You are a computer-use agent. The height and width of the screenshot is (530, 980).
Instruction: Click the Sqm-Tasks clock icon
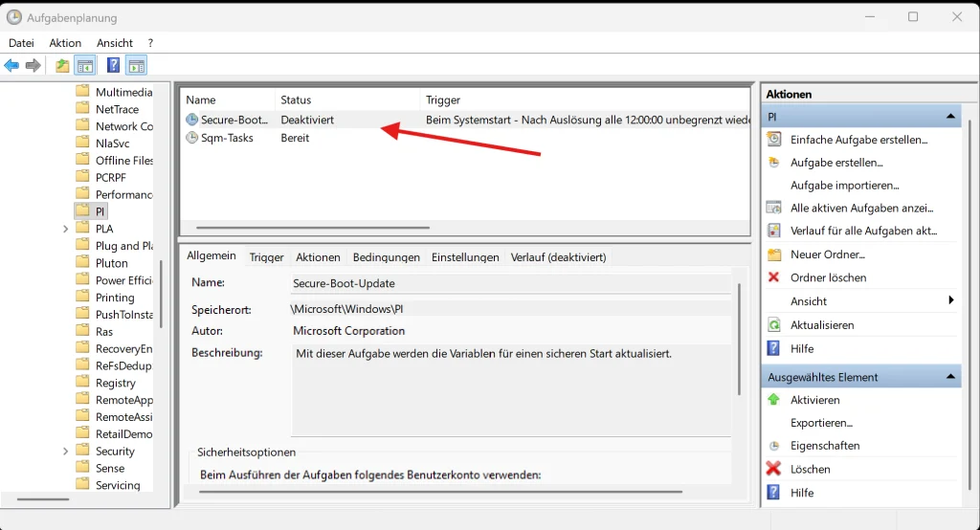pyautogui.click(x=191, y=138)
